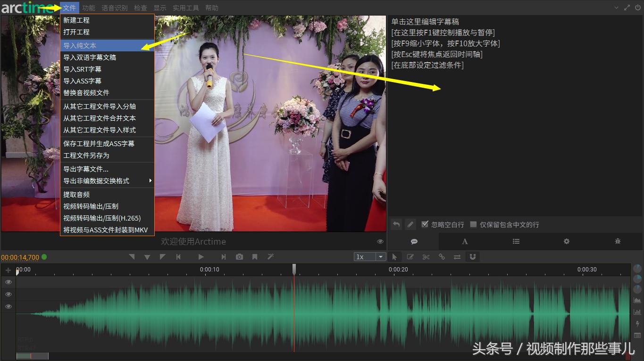Open the font settings panel with the A icon

(x=465, y=241)
